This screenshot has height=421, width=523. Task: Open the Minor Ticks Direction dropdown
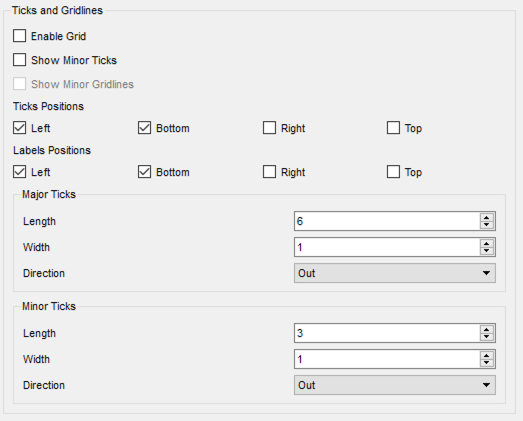click(395, 385)
